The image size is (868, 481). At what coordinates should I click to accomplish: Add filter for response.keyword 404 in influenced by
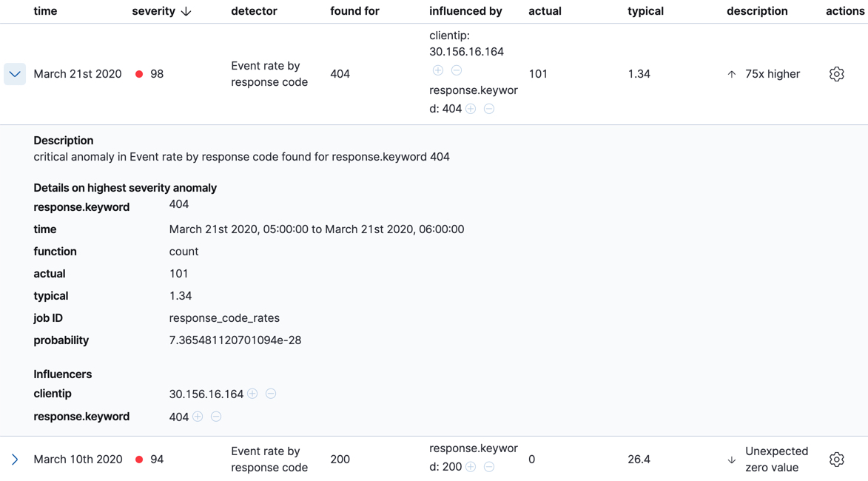[x=471, y=108]
